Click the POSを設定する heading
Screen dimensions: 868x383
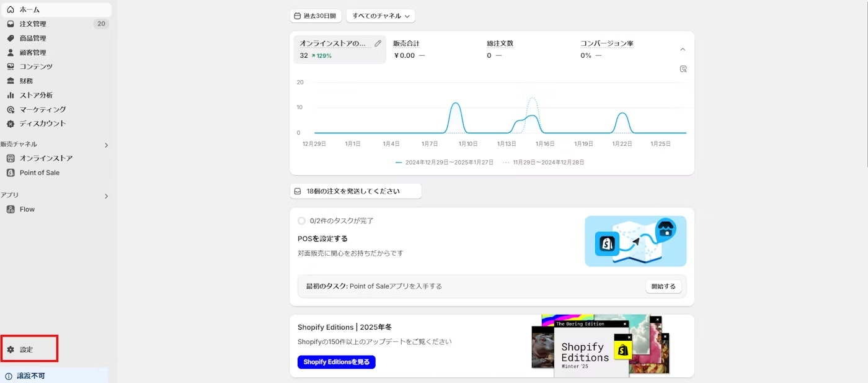(x=322, y=238)
